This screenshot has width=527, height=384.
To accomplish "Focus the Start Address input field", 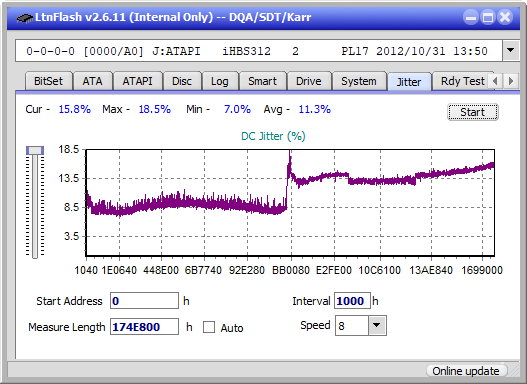I will click(145, 301).
